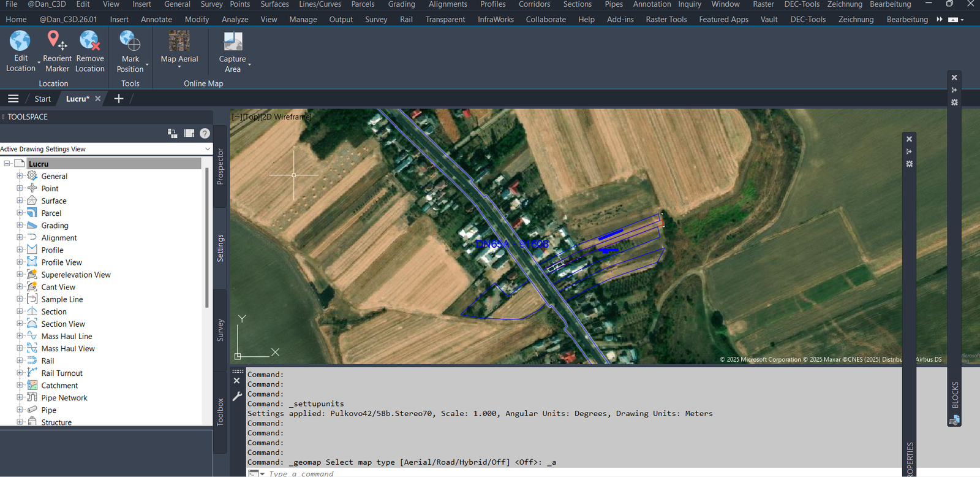Open the hamburger file tab menu
The image size is (980, 477).
(x=13, y=99)
